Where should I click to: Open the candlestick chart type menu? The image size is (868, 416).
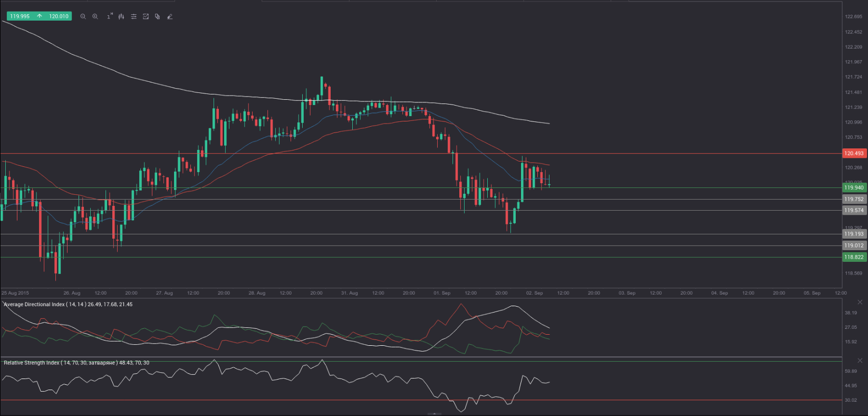121,17
